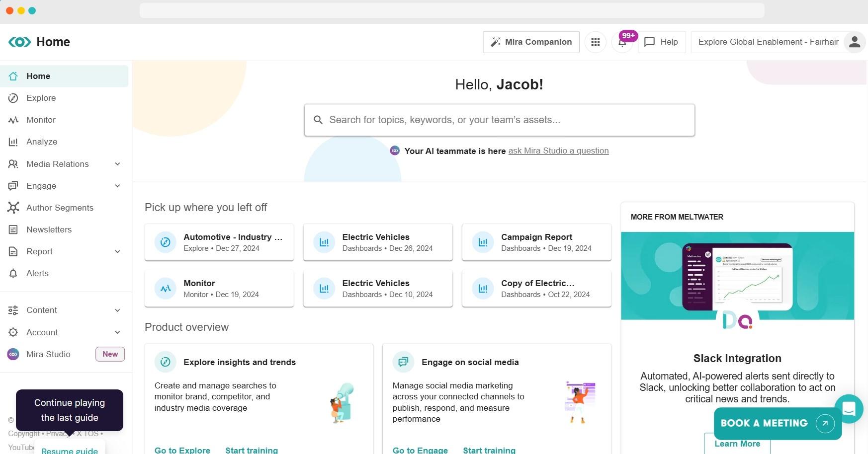Open Monitor from the sidebar
Image resolution: width=868 pixels, height=454 pixels.
click(x=64, y=120)
